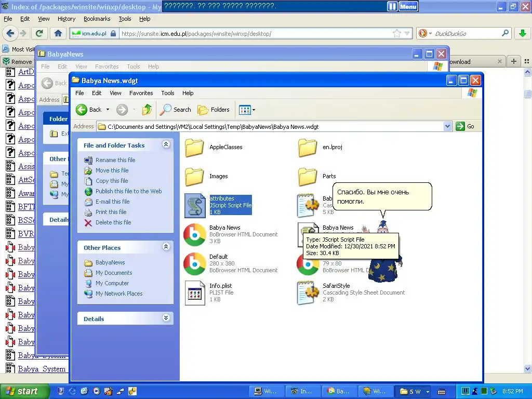Screen dimensions: 532x399
Task: Open Search in the explorer toolbar
Action: (x=176, y=110)
